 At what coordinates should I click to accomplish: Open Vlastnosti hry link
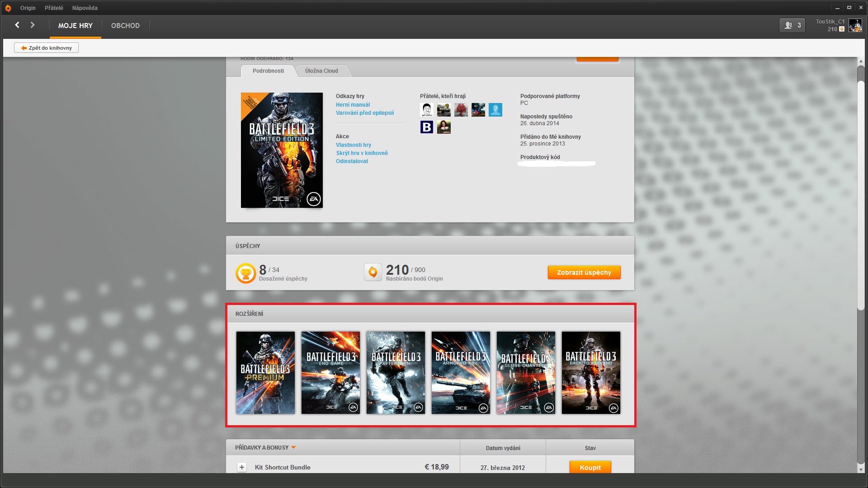354,145
